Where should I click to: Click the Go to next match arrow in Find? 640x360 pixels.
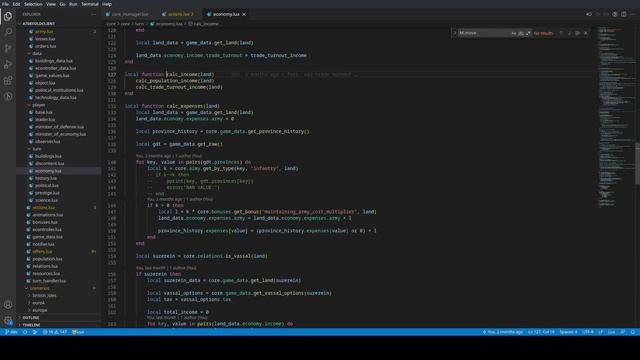pos(569,33)
